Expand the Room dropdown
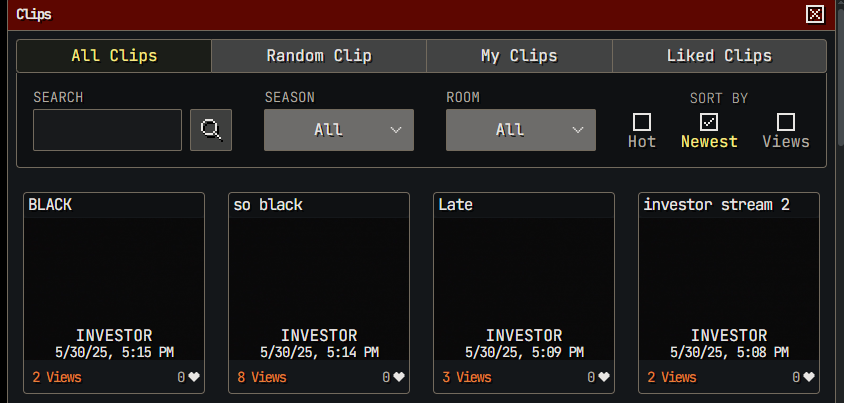The height and width of the screenshot is (403, 844). (x=521, y=130)
